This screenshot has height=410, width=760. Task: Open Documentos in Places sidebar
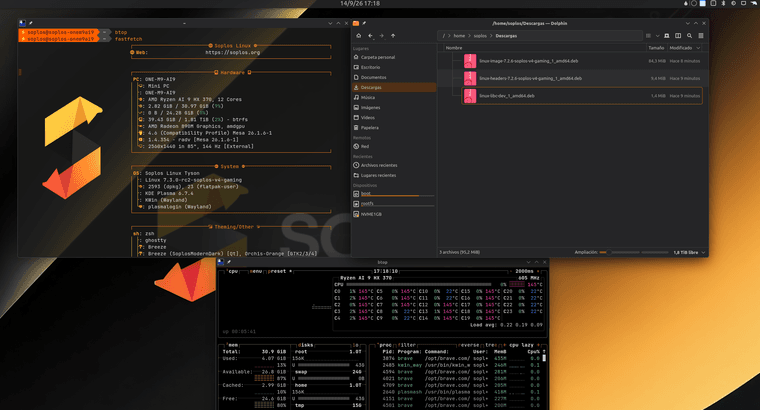click(394, 78)
